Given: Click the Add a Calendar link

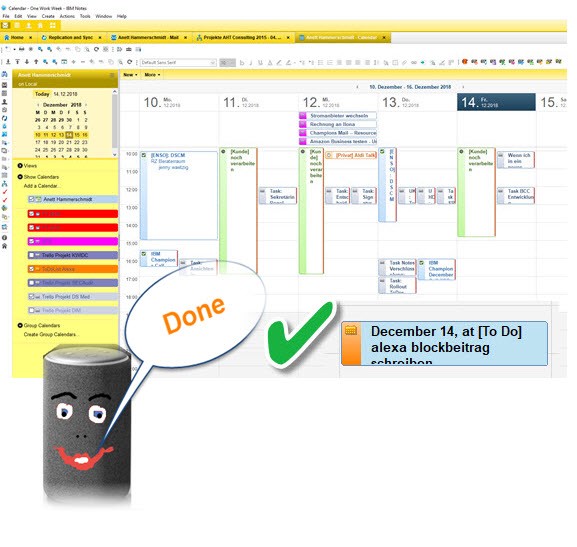Looking at the screenshot, I should [x=41, y=186].
